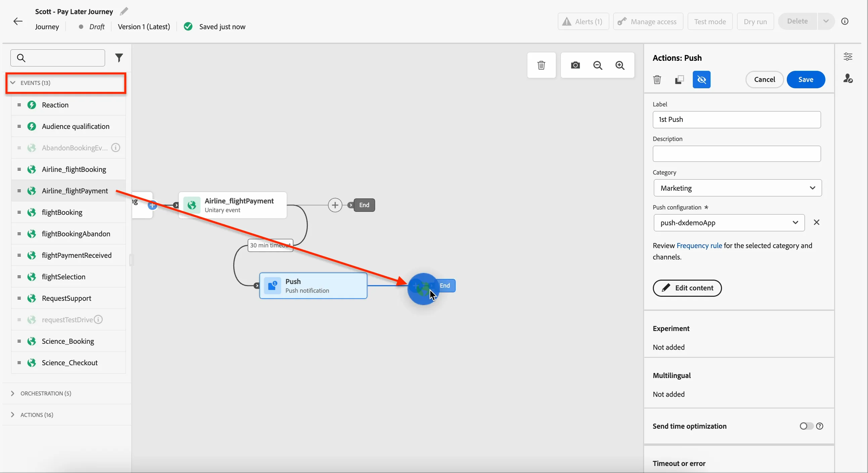868x473 pixels.
Task: Select Audience qualification event
Action: tap(68, 126)
